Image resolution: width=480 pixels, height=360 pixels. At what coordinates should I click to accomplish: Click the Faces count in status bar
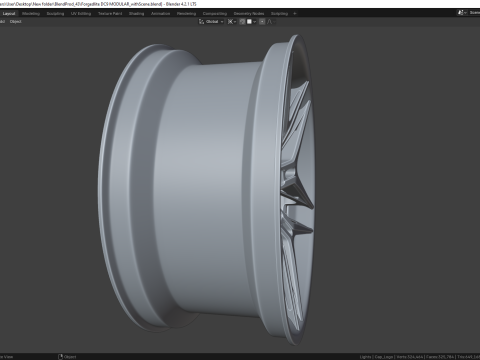click(440, 357)
